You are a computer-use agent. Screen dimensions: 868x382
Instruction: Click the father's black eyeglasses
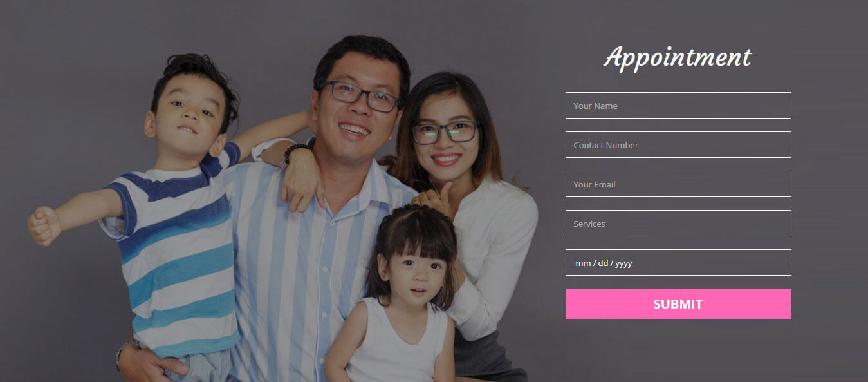point(359,97)
